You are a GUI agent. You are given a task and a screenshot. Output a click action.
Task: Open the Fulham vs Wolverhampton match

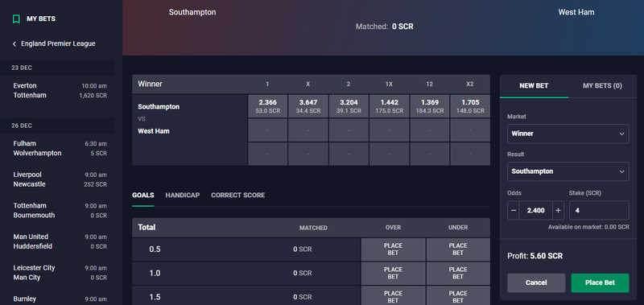tap(60, 149)
